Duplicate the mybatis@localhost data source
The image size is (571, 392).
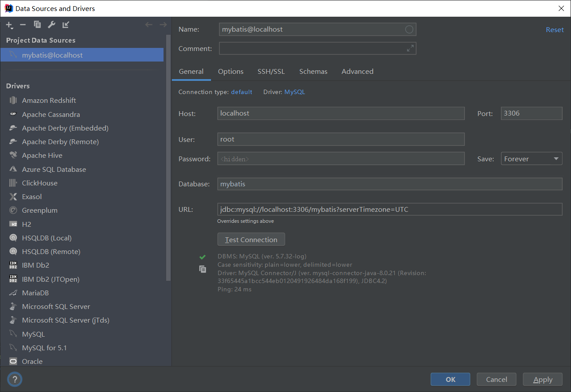tap(37, 25)
